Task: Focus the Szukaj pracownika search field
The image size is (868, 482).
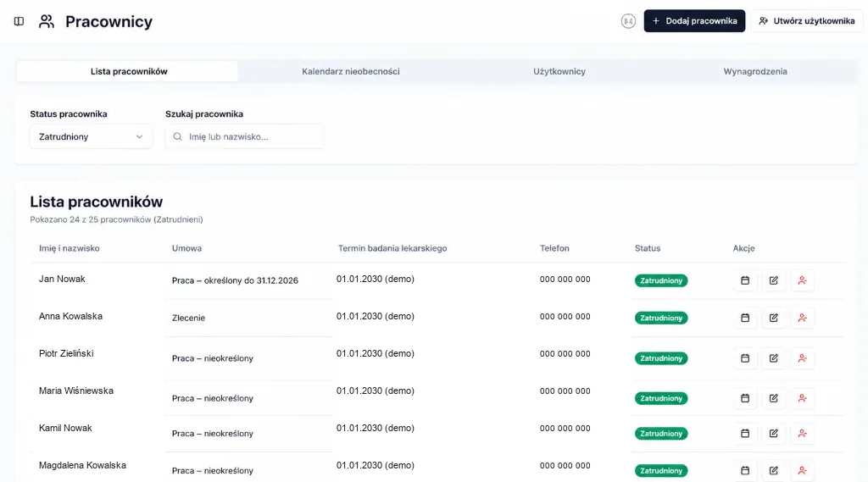Action: [244, 136]
